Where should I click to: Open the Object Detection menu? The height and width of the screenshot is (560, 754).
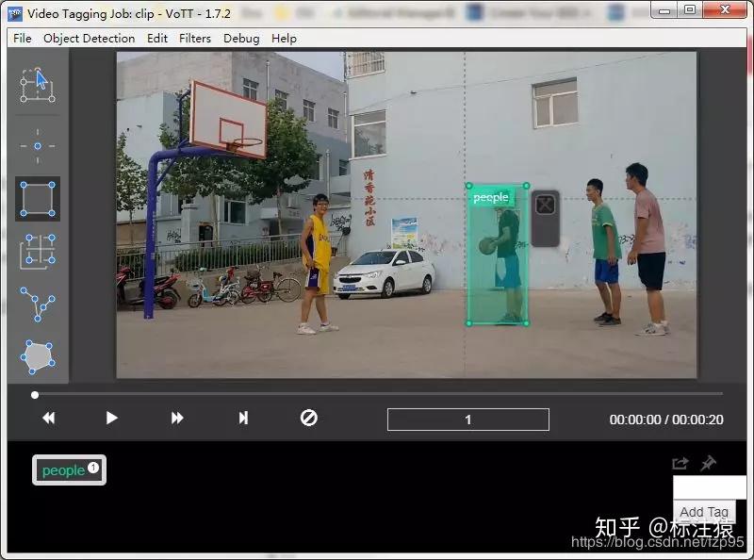89,39
